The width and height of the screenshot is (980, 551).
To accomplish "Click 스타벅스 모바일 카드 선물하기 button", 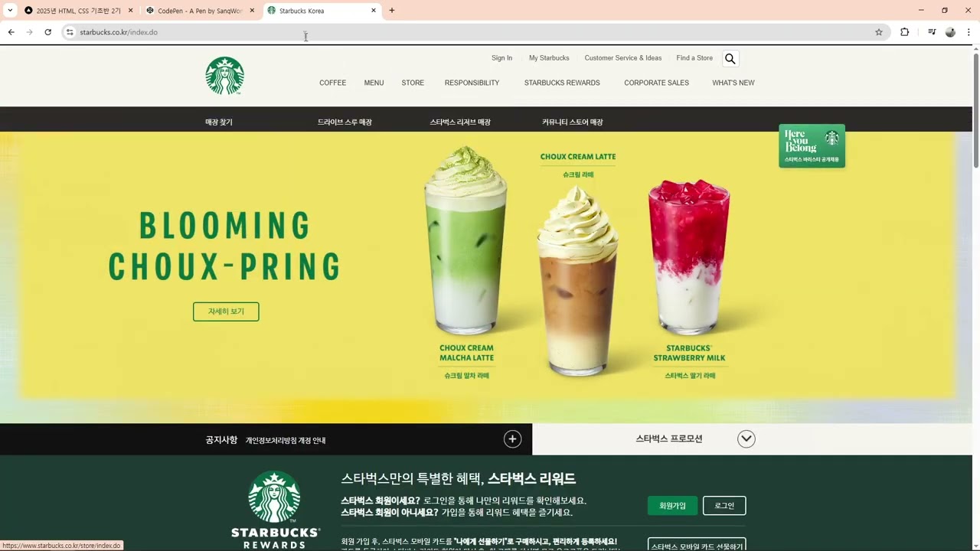I will pyautogui.click(x=697, y=546).
